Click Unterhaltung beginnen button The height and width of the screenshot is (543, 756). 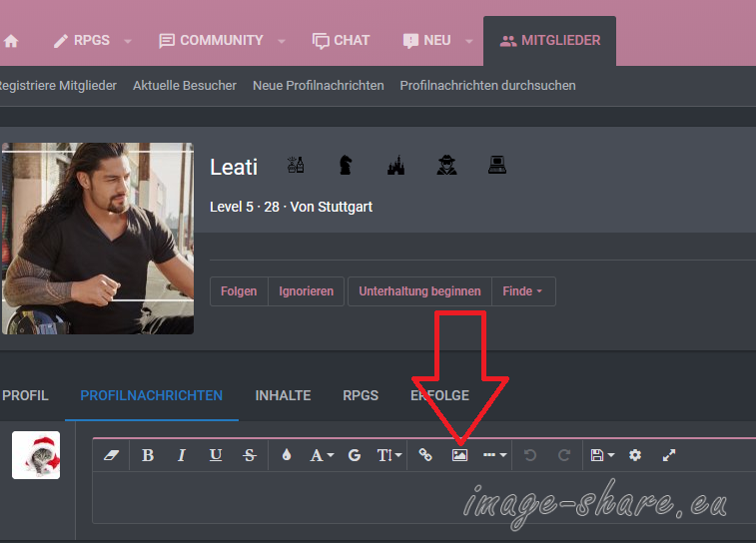pyautogui.click(x=419, y=291)
